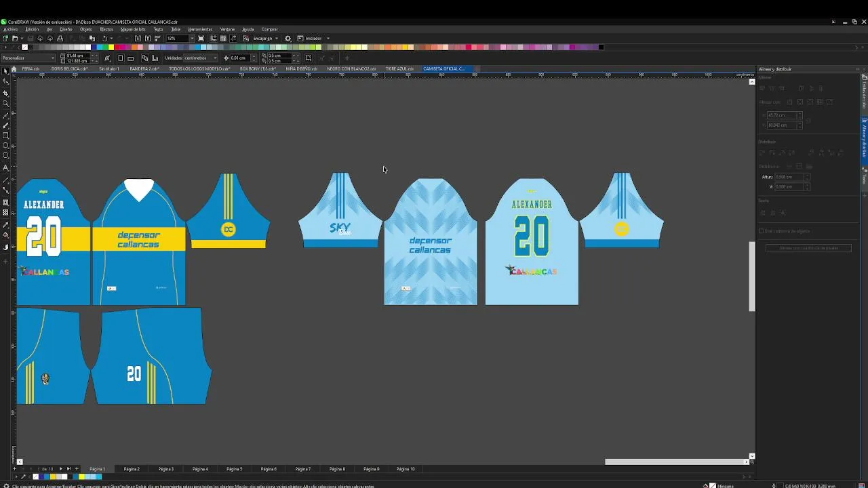Screen dimensions: 868x488
Task: Open the Edición menu
Action: point(32,29)
